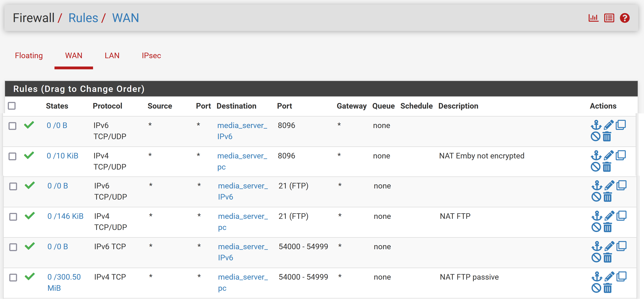This screenshot has height=300, width=644.
Task: Select the 'NAT Emby not encrypted' description
Action: coord(482,156)
